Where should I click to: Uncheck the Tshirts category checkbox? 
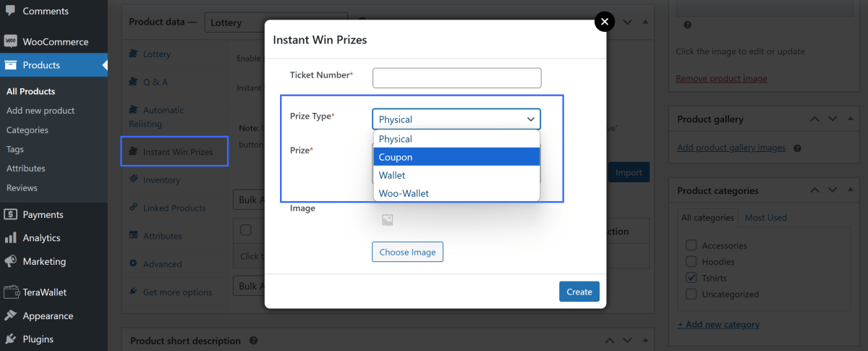pyautogui.click(x=691, y=278)
